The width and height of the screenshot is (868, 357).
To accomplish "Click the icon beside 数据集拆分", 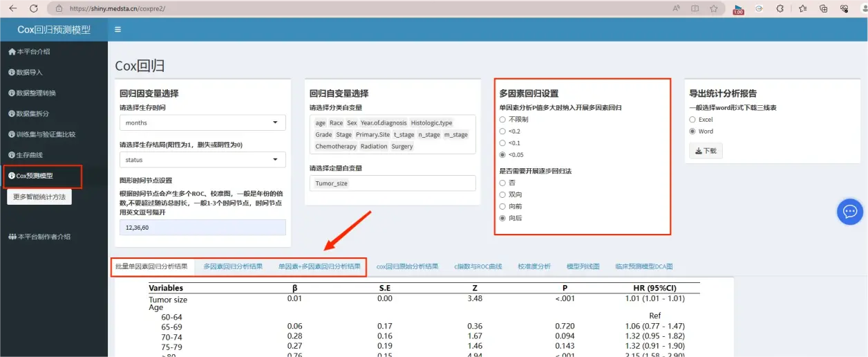I will point(11,113).
